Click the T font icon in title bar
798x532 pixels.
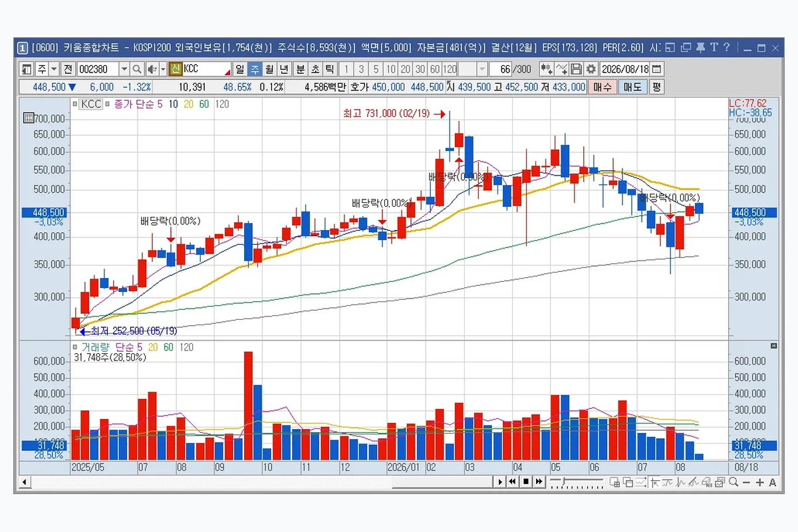pyautogui.click(x=714, y=47)
